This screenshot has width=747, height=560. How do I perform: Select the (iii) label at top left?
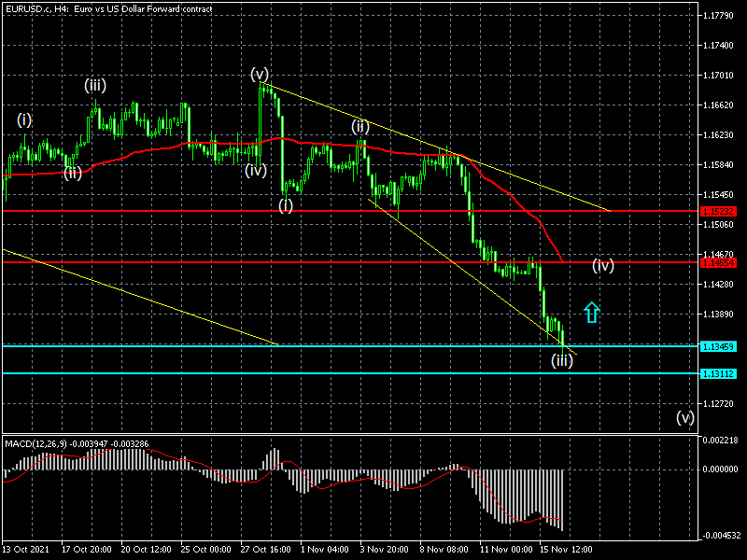(94, 86)
